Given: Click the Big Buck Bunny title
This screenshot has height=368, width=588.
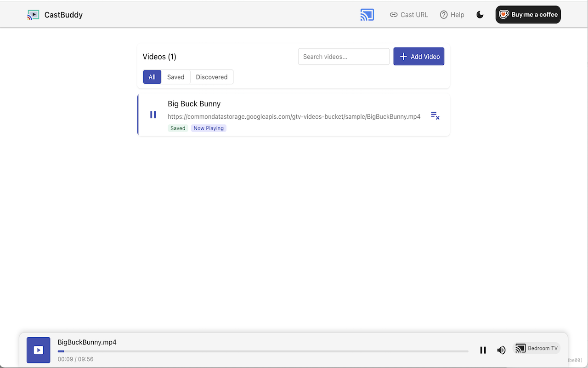Looking at the screenshot, I should [194, 104].
